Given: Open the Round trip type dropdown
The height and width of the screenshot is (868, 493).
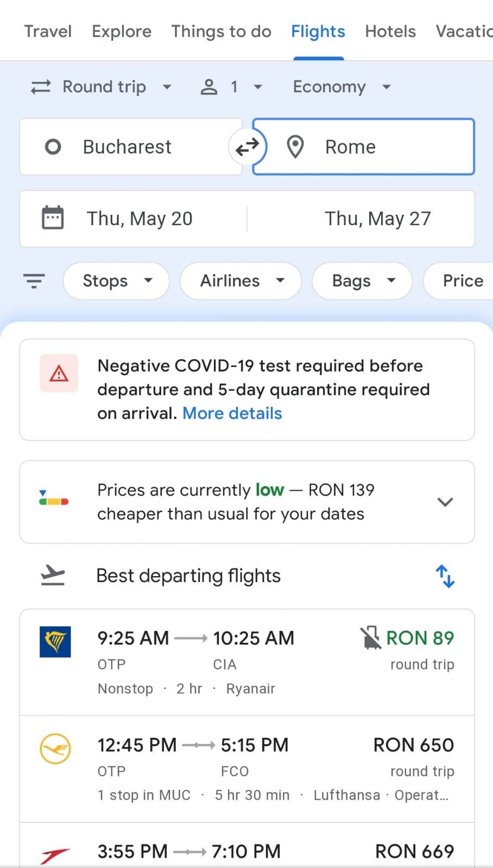Looking at the screenshot, I should click(102, 87).
